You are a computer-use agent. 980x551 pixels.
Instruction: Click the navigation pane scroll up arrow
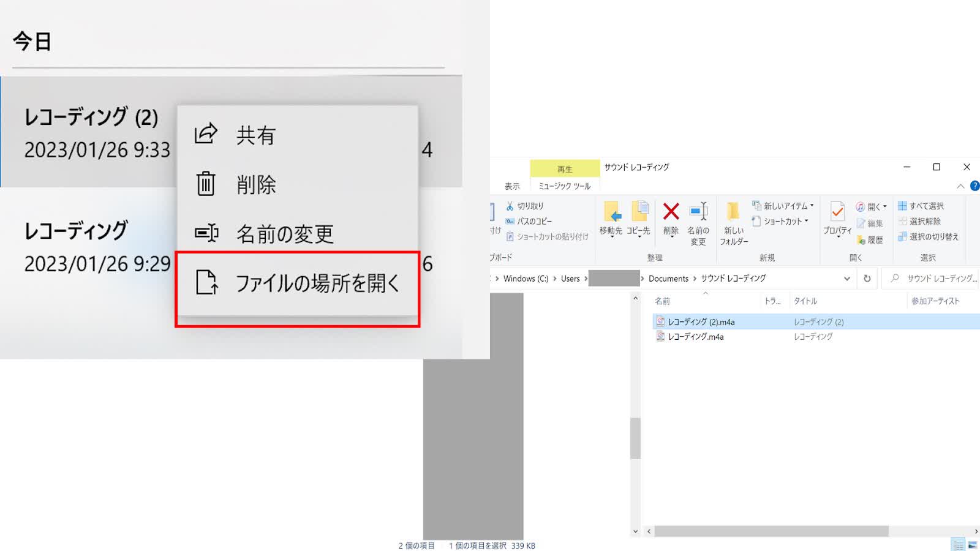[635, 299]
